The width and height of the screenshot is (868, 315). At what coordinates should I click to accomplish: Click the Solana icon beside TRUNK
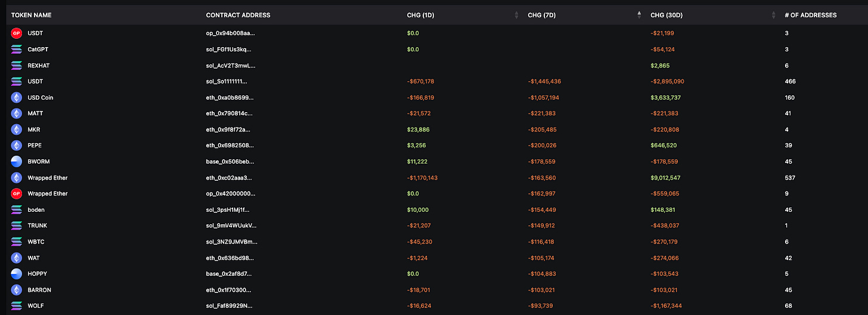pyautogui.click(x=16, y=226)
